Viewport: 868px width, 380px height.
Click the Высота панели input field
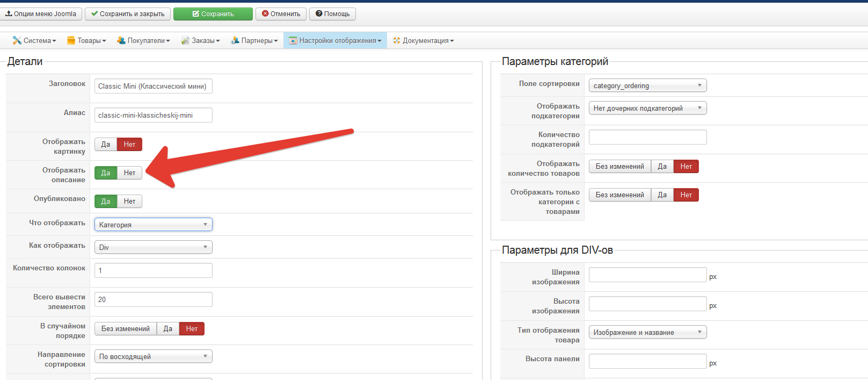[648, 361]
